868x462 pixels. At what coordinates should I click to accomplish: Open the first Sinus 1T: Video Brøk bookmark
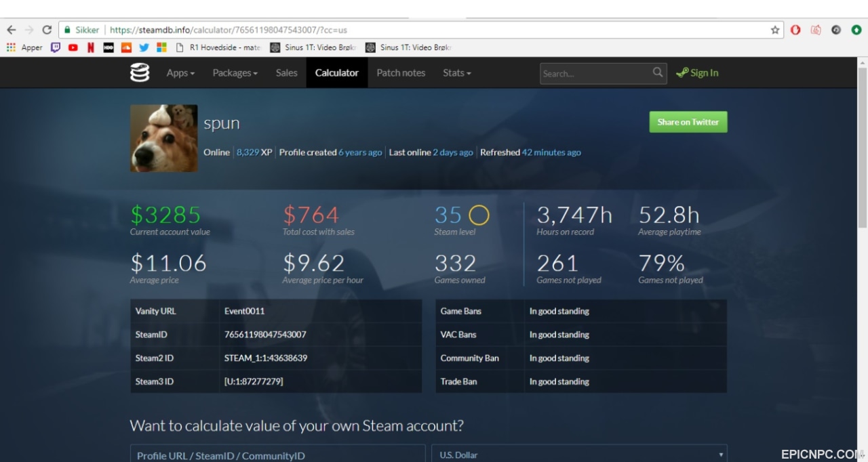tap(313, 47)
